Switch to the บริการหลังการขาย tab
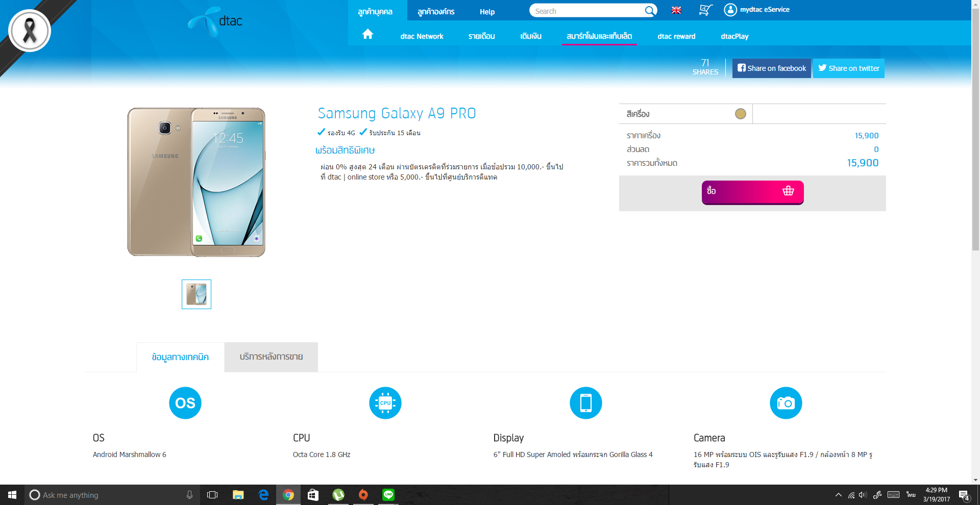The image size is (980, 505). pos(271,357)
